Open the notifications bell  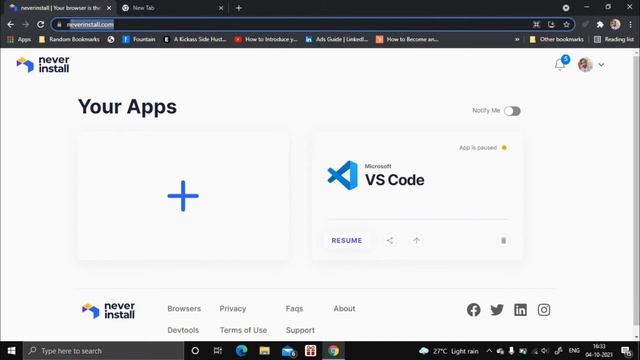click(x=560, y=64)
